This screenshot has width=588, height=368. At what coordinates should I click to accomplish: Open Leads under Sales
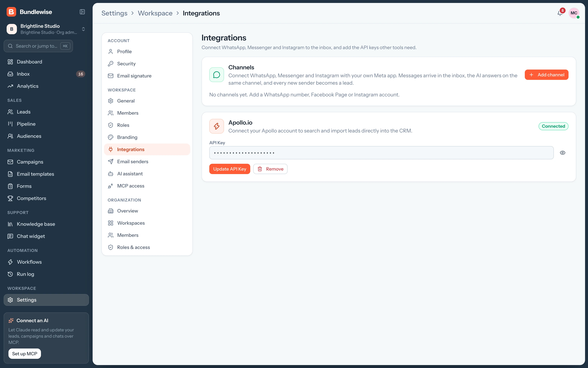click(x=46, y=112)
